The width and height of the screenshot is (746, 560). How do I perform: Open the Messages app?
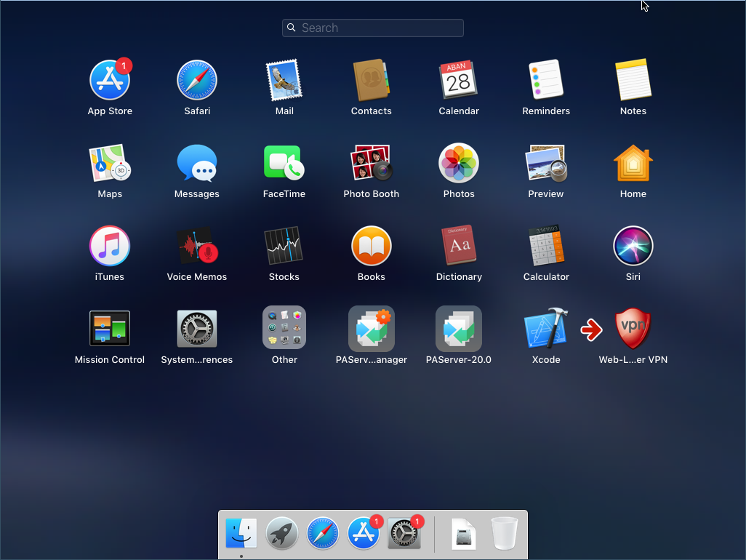pyautogui.click(x=197, y=163)
